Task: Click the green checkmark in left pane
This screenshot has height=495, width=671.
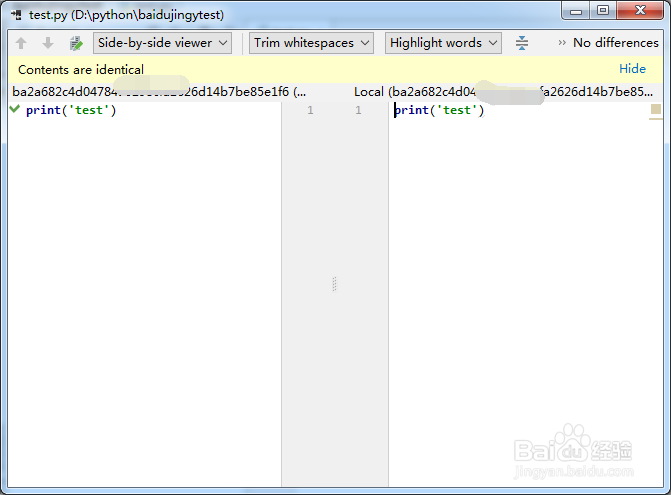Action: (15, 109)
